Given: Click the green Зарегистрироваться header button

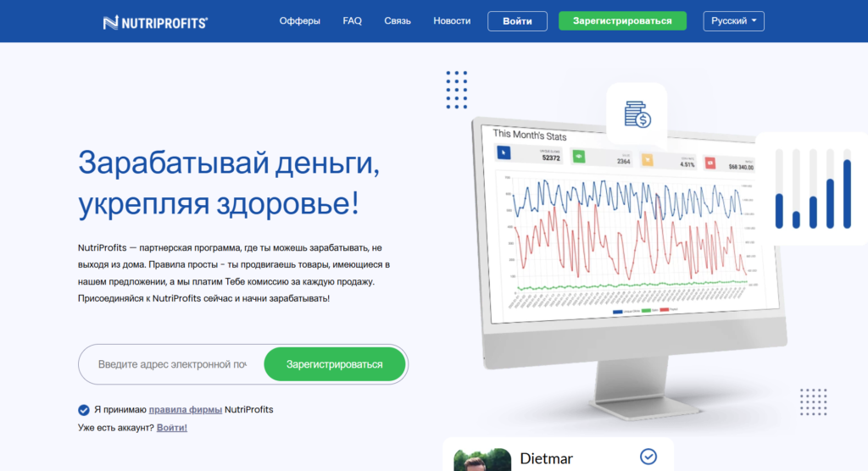Looking at the screenshot, I should tap(622, 21).
